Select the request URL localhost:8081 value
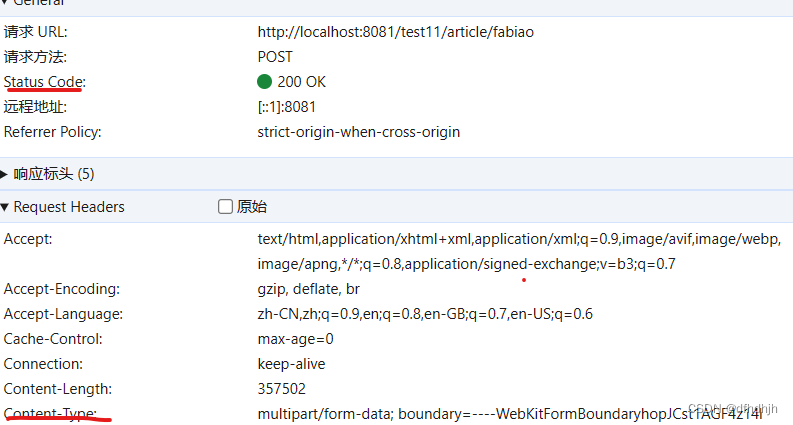 [x=395, y=32]
